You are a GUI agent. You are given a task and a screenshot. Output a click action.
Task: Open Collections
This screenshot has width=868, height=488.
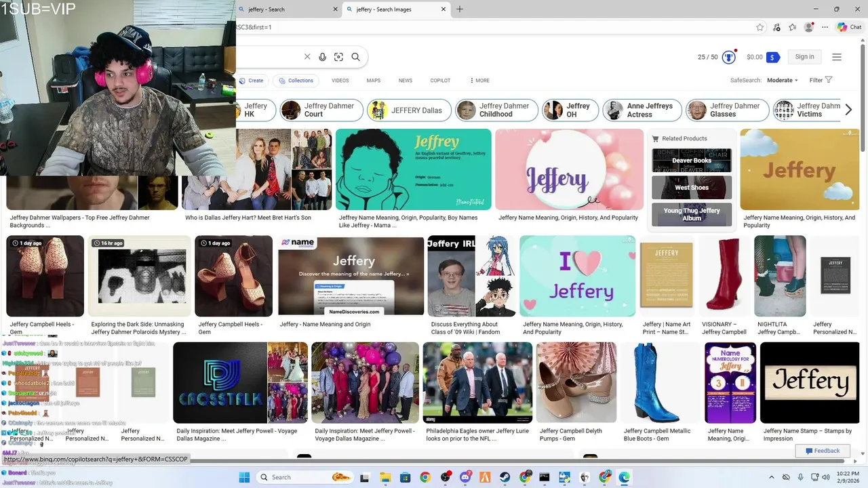pos(296,81)
